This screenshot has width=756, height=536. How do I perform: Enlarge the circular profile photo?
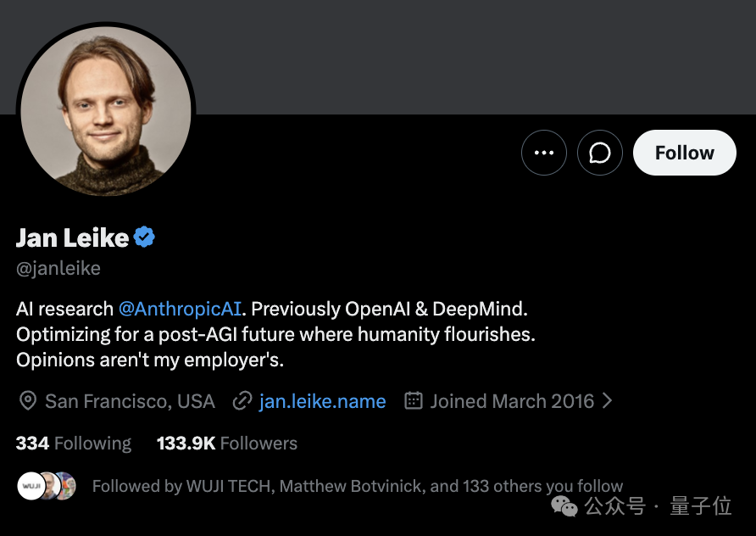click(x=106, y=111)
